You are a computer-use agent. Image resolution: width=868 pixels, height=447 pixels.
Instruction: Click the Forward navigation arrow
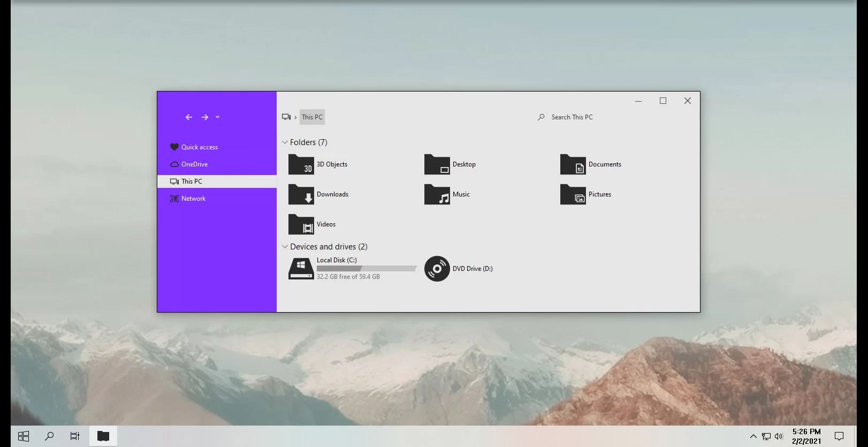[205, 117]
